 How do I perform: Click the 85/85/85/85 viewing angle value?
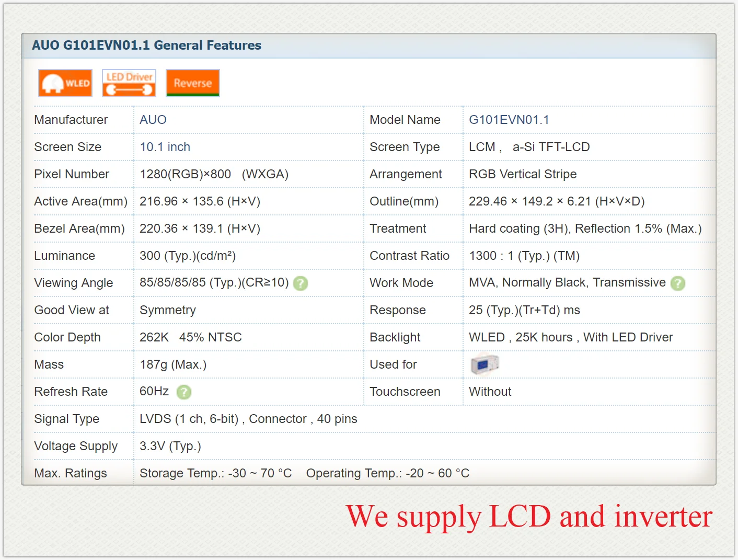click(x=214, y=282)
